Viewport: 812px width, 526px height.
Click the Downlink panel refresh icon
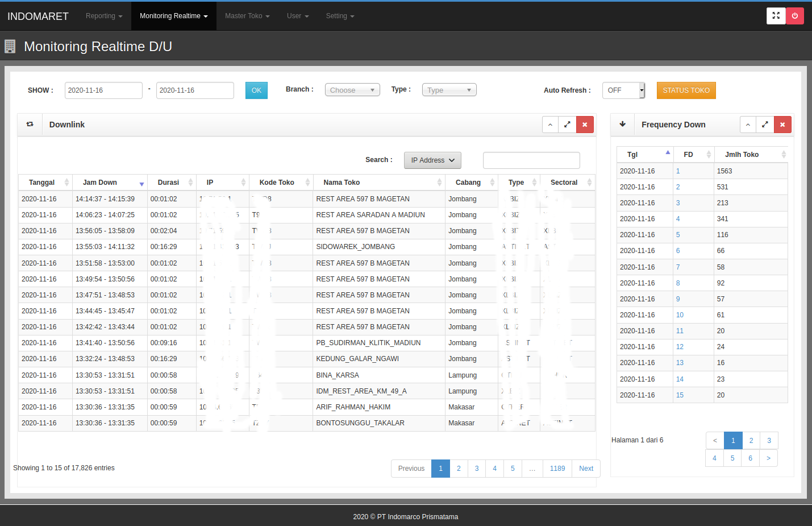coord(30,125)
